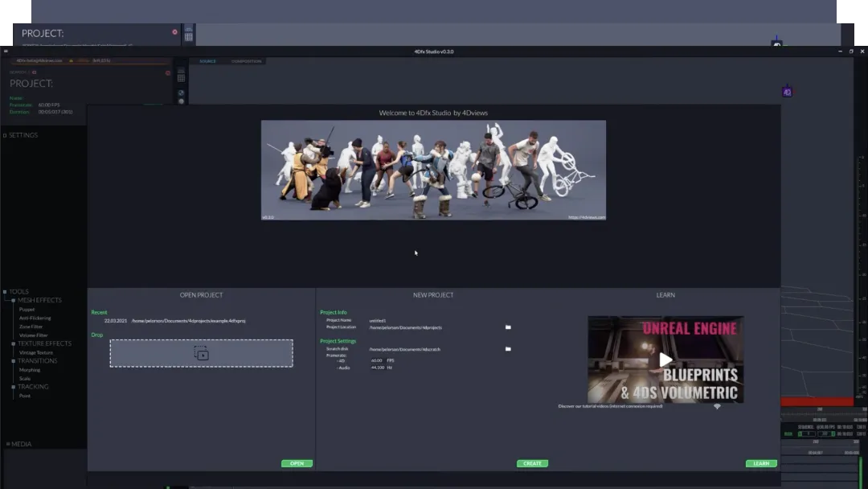Image resolution: width=868 pixels, height=489 pixels.
Task: Click the purple 4D icon in viewport
Action: click(787, 92)
